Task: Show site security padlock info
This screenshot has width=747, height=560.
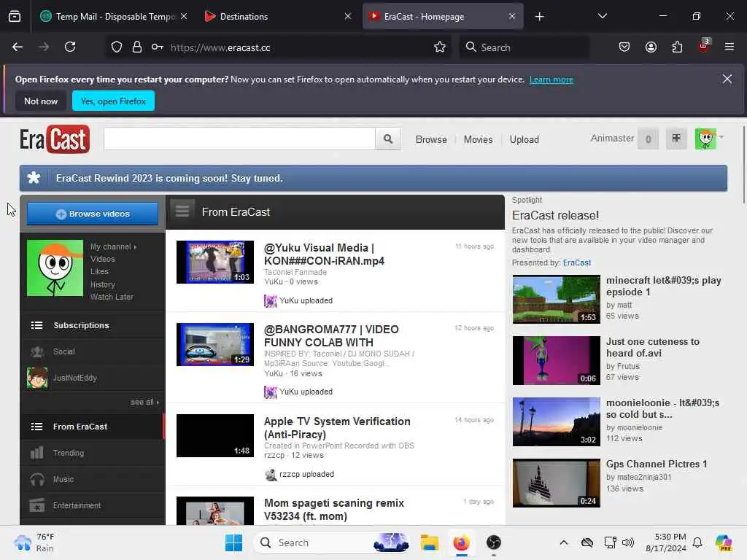Action: click(136, 47)
